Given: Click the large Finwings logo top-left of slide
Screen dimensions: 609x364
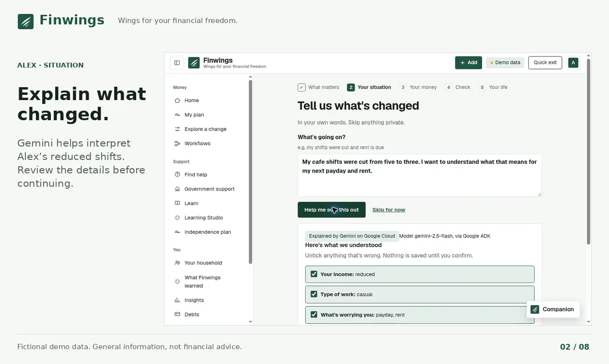Looking at the screenshot, I should pos(25,21).
